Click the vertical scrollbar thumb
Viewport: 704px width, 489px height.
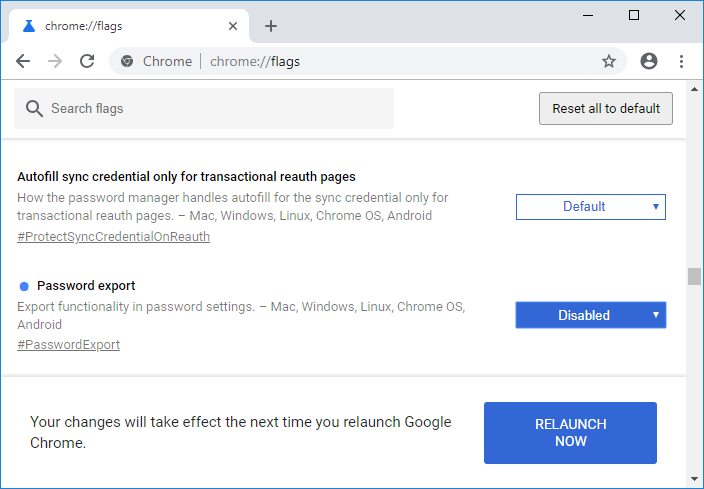pos(694,277)
